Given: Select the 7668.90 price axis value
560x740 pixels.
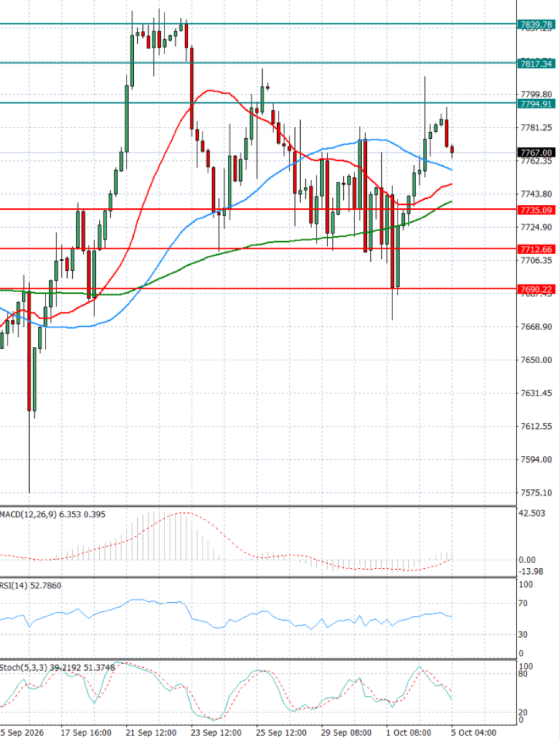Looking at the screenshot, I should click(x=536, y=326).
